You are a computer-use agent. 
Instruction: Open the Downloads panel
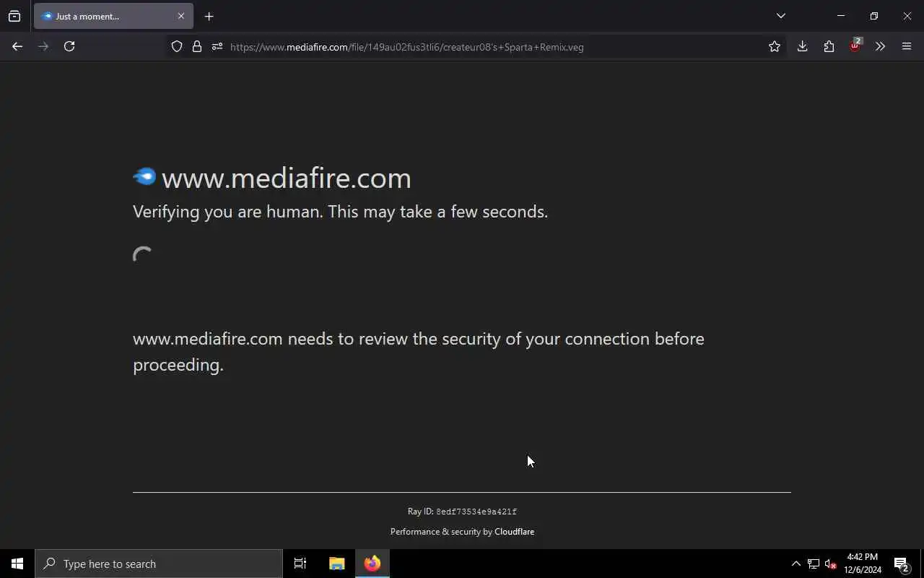pos(802,46)
